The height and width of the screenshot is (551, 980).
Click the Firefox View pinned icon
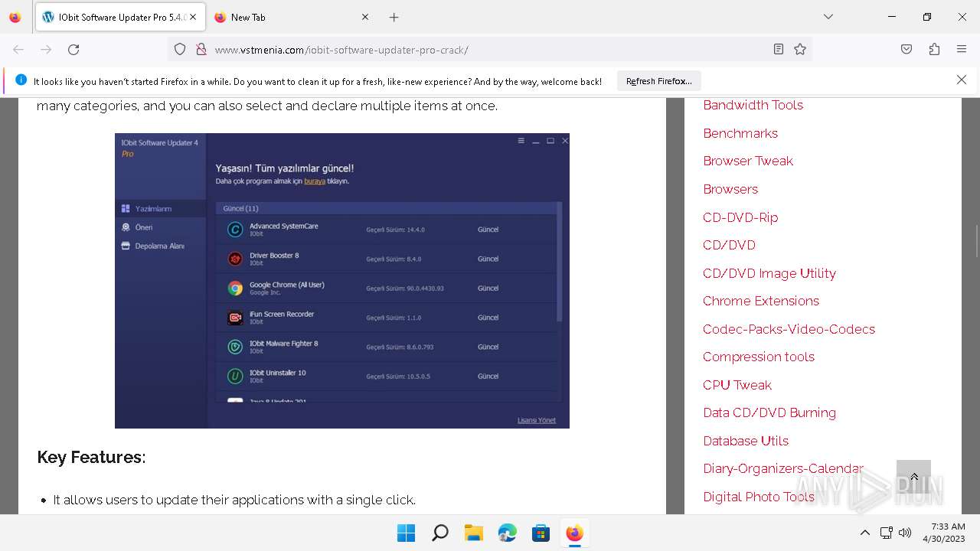pos(15,17)
